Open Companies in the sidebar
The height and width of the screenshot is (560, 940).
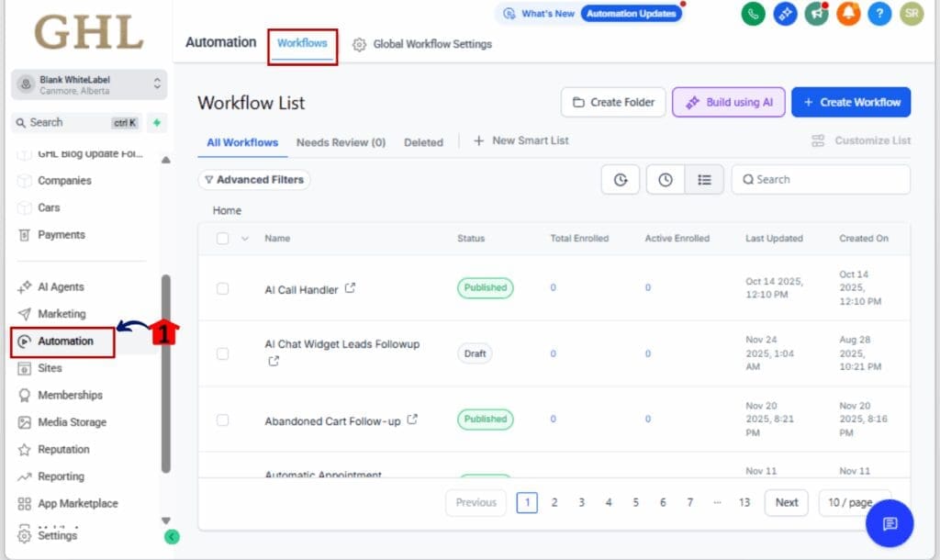[x=64, y=181]
